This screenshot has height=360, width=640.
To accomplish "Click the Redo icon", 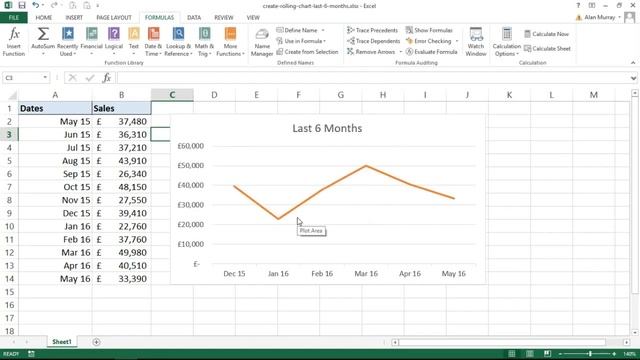I will [54, 5].
